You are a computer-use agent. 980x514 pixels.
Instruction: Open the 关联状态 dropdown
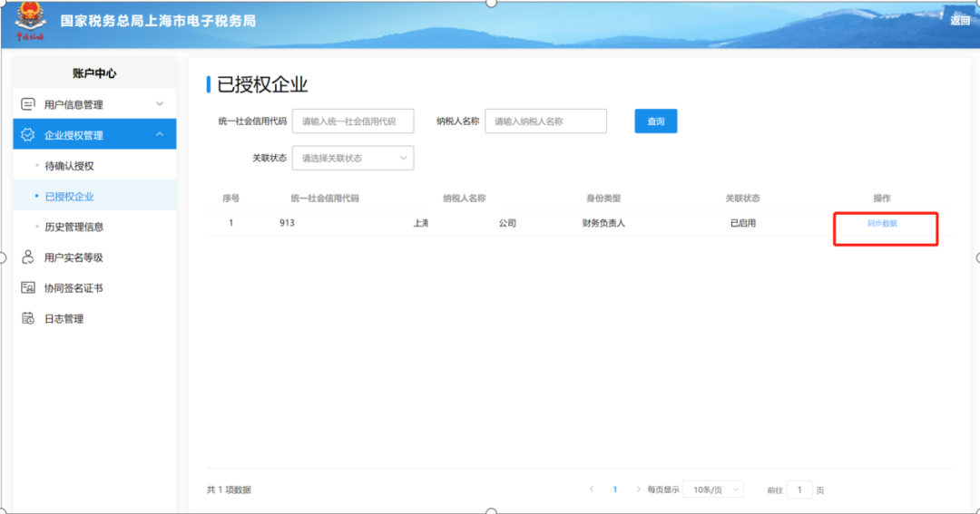[352, 158]
